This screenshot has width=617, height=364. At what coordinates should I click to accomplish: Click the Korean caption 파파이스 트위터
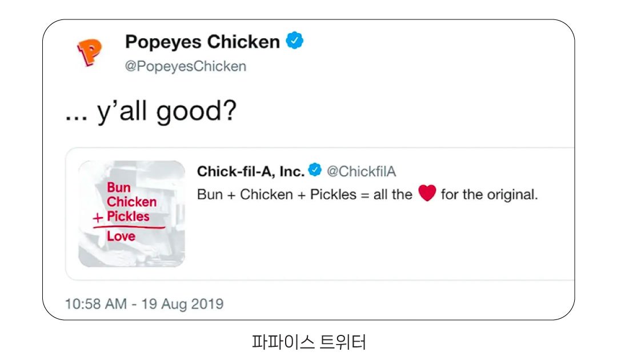pyautogui.click(x=308, y=342)
